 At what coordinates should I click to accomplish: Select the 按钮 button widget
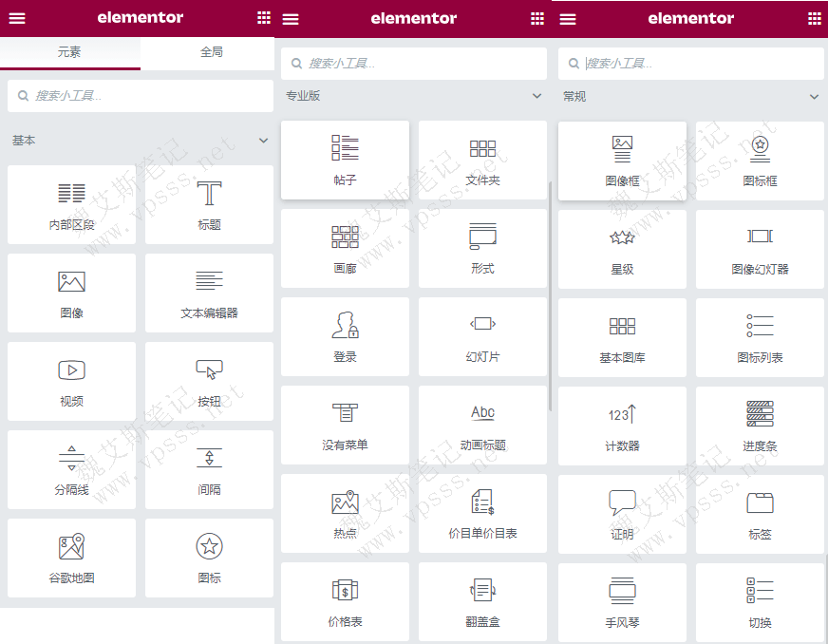click(209, 382)
